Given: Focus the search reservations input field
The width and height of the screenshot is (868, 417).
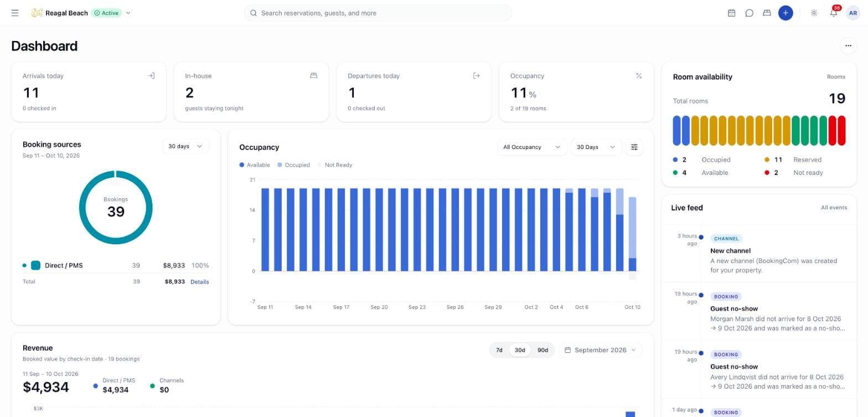Looking at the screenshot, I should [378, 13].
